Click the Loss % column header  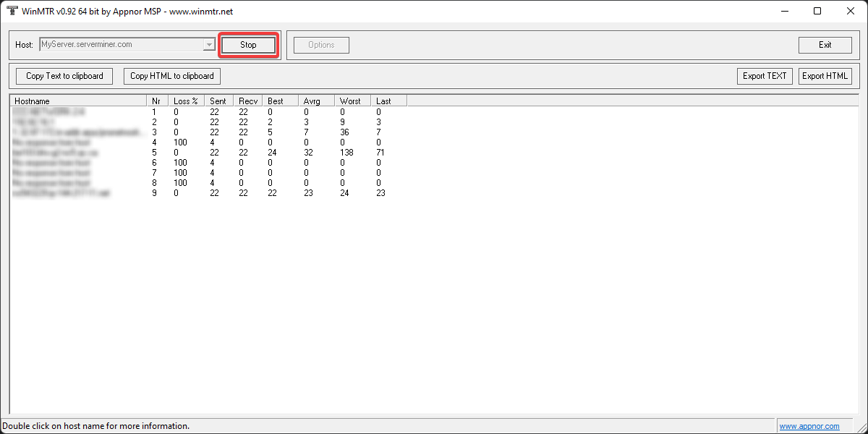click(x=186, y=101)
